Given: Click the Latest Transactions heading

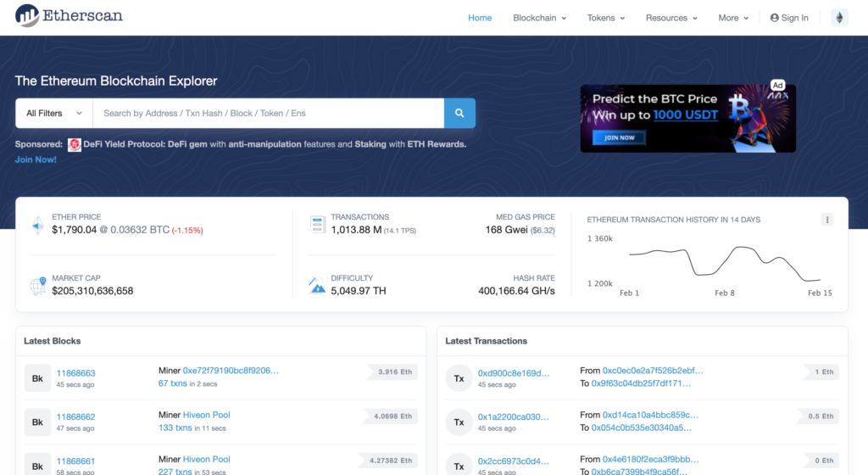Looking at the screenshot, I should [486, 341].
